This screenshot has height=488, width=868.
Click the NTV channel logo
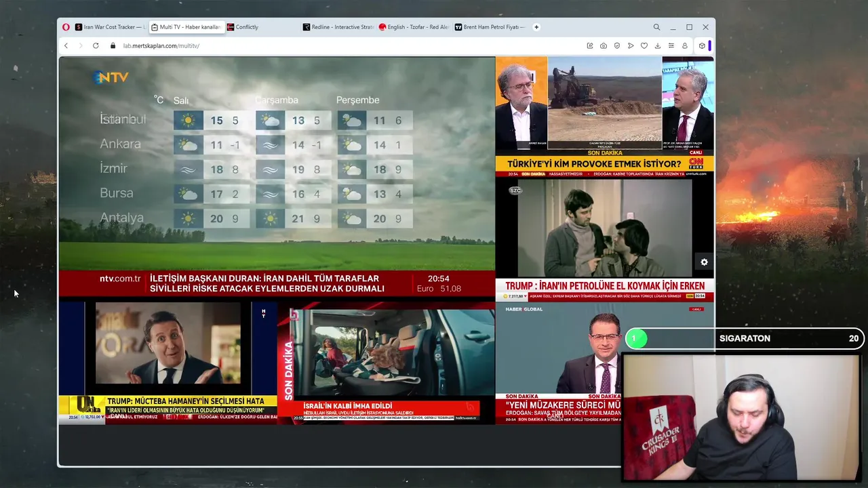point(111,77)
